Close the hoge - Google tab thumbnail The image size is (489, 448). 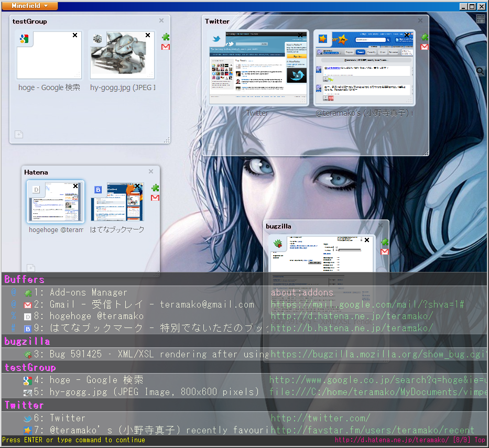(x=75, y=35)
